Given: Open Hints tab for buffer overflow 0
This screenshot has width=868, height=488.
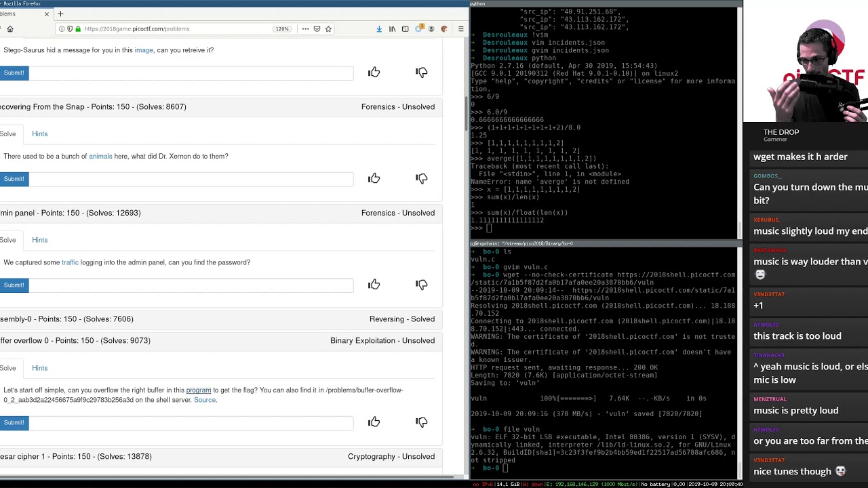Looking at the screenshot, I should coord(39,368).
